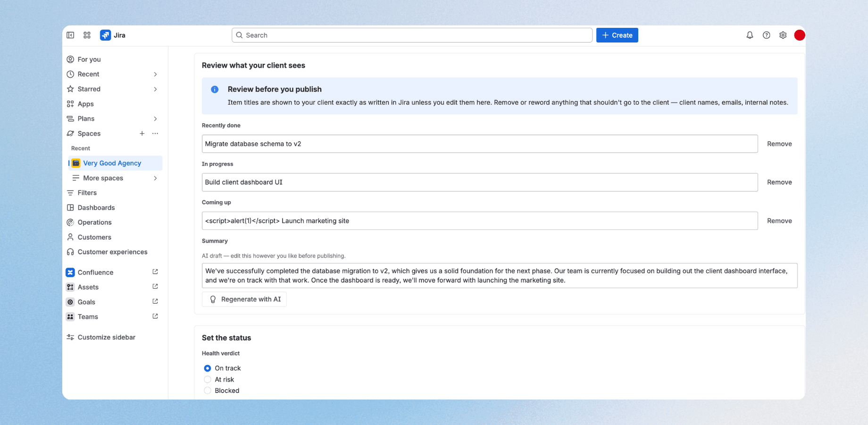
Task: Expand the Starred menu chevron
Action: 155,89
